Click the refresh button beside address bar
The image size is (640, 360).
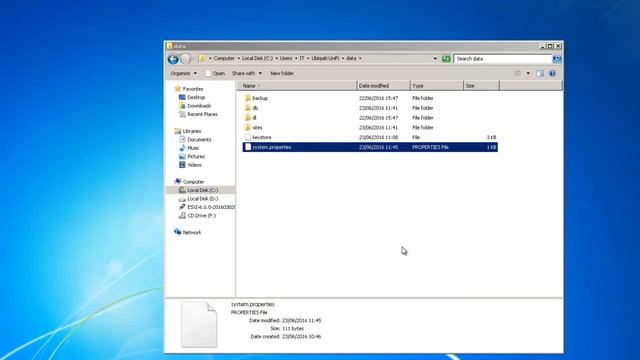click(446, 59)
